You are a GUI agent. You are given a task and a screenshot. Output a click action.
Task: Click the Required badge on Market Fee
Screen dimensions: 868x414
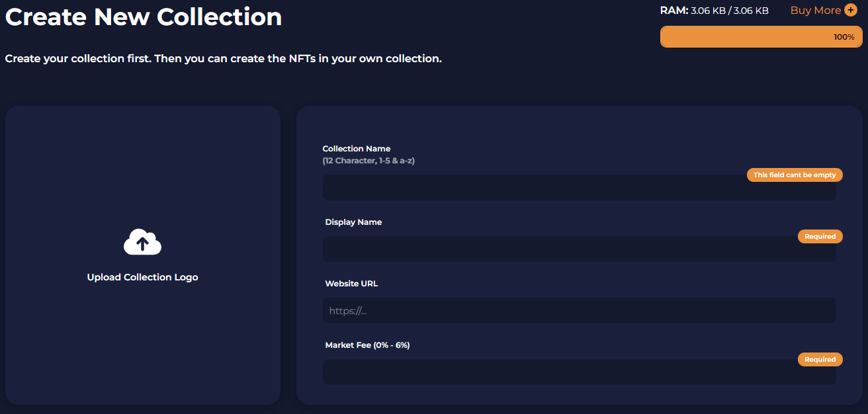coord(820,360)
